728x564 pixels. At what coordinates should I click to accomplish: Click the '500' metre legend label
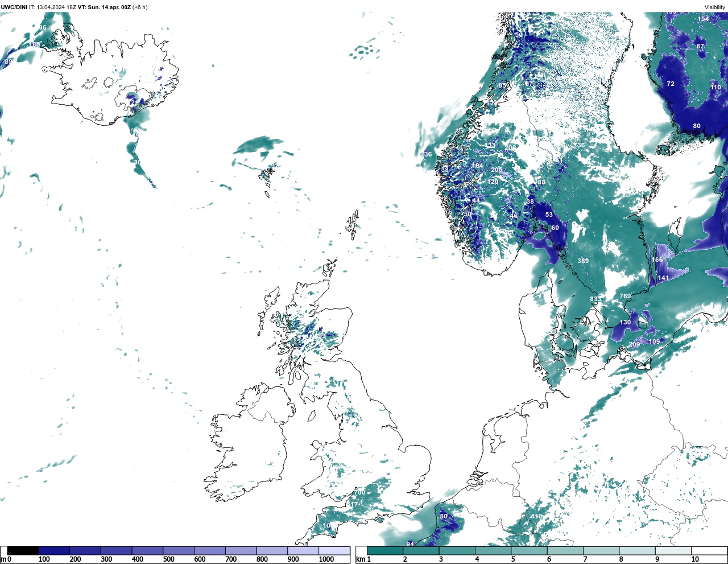(168, 559)
